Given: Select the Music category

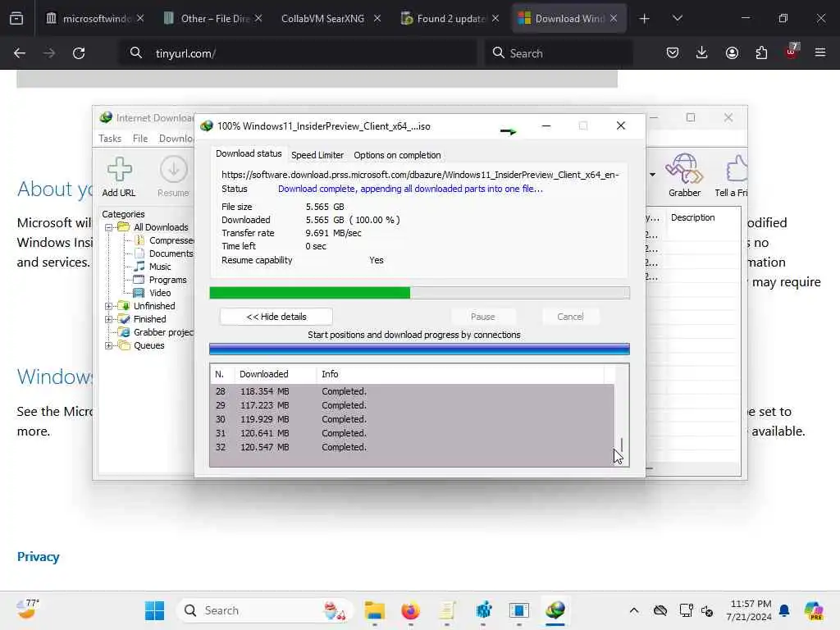Looking at the screenshot, I should (x=153, y=267).
